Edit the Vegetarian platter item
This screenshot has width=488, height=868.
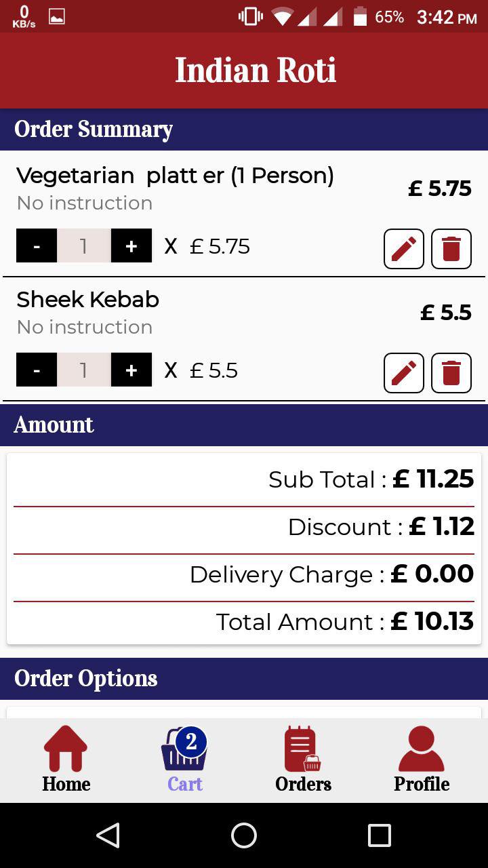tap(404, 249)
